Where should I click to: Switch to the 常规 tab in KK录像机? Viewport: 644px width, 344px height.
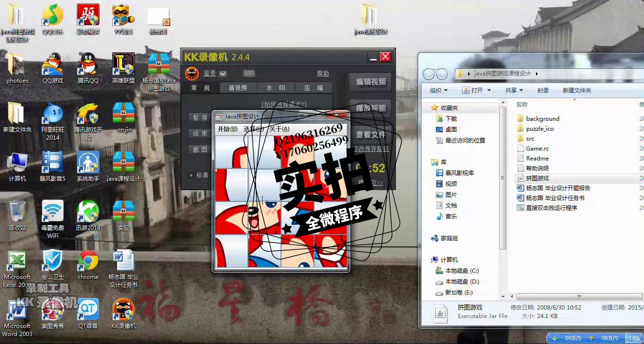200,88
